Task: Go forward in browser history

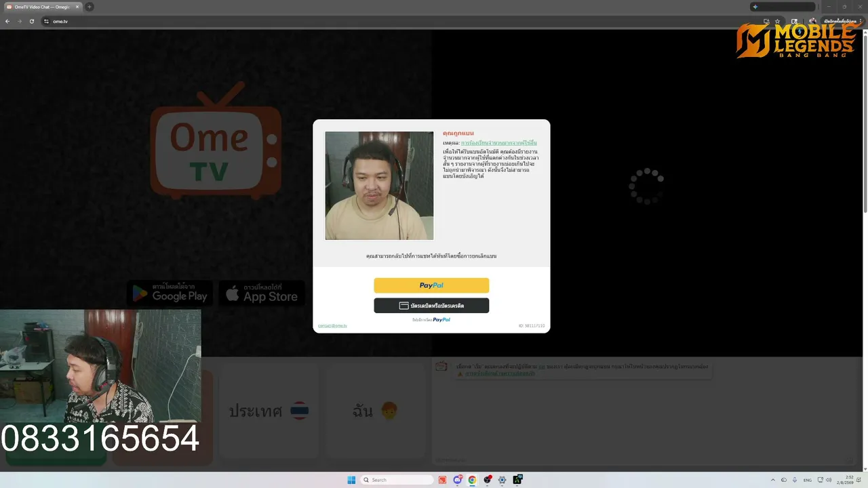Action: pos(20,21)
